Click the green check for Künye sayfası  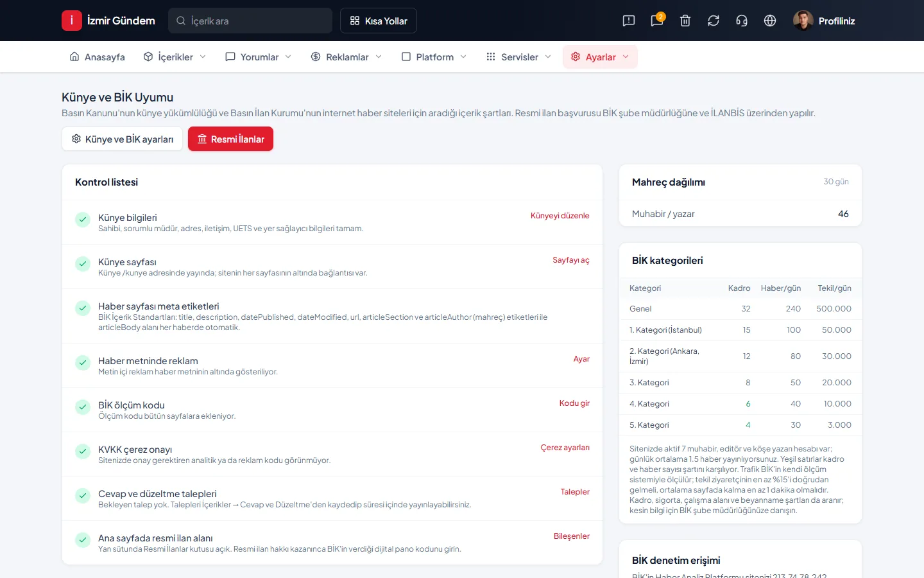pyautogui.click(x=83, y=264)
